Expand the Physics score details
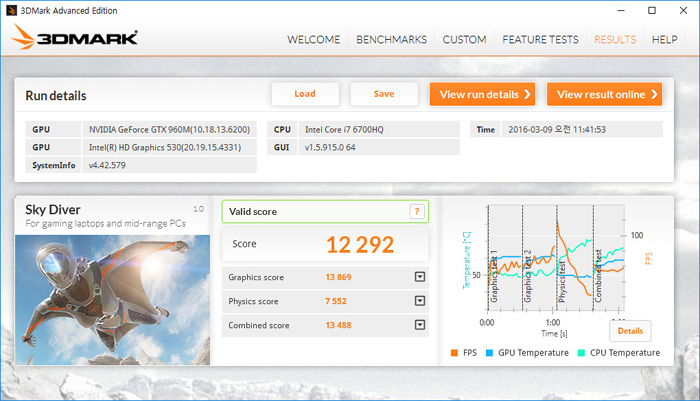The image size is (700, 401). pyautogui.click(x=420, y=301)
